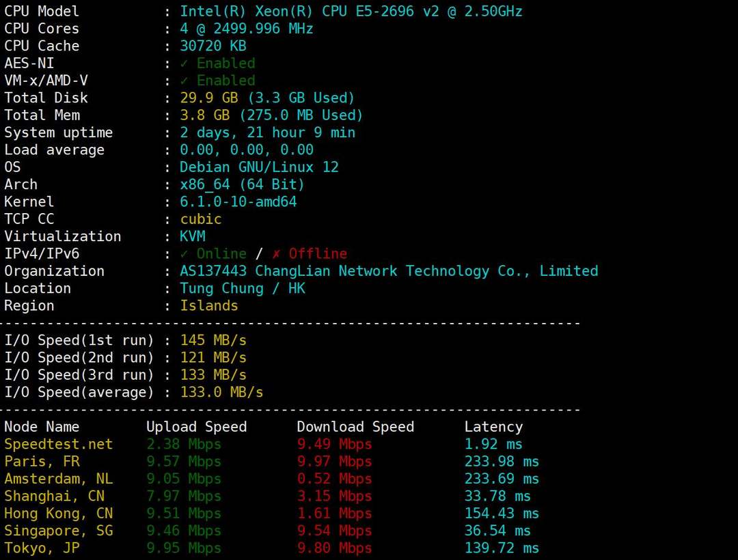Select the AS137443 ChangLian organization text
This screenshot has width=738, height=560.
389,271
